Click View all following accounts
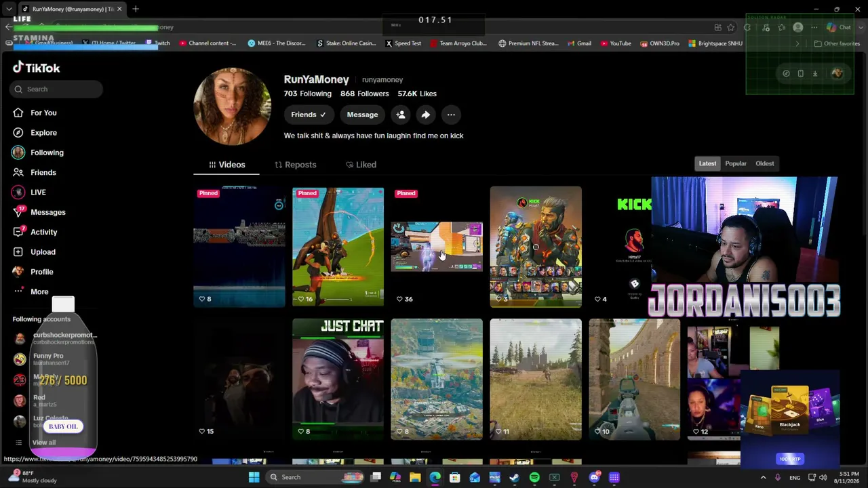The image size is (868, 488). click(44, 443)
